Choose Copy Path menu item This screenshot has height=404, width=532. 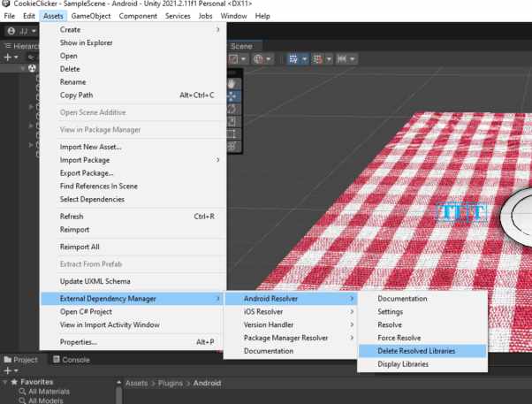pos(133,95)
